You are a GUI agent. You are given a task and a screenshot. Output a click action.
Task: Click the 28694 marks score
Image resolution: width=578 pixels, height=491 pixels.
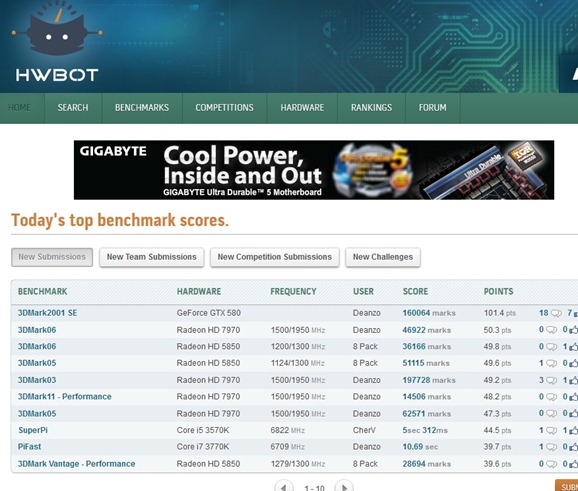[427, 464]
